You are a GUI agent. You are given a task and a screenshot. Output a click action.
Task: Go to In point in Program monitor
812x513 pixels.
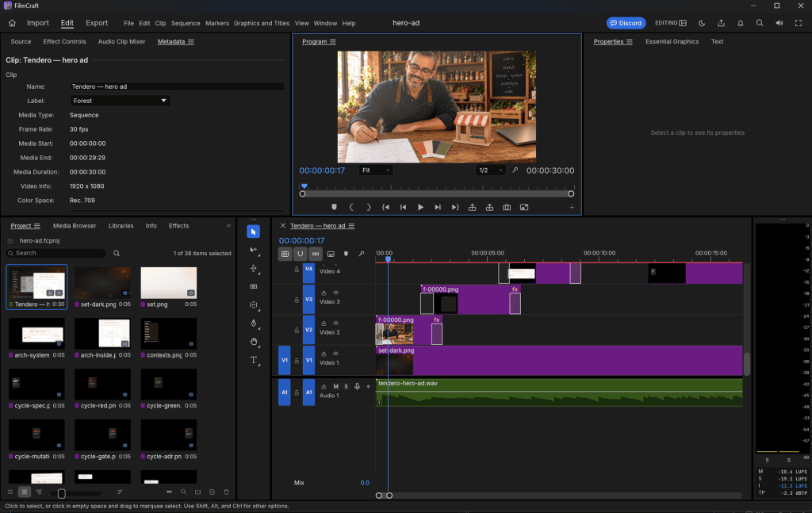[386, 207]
